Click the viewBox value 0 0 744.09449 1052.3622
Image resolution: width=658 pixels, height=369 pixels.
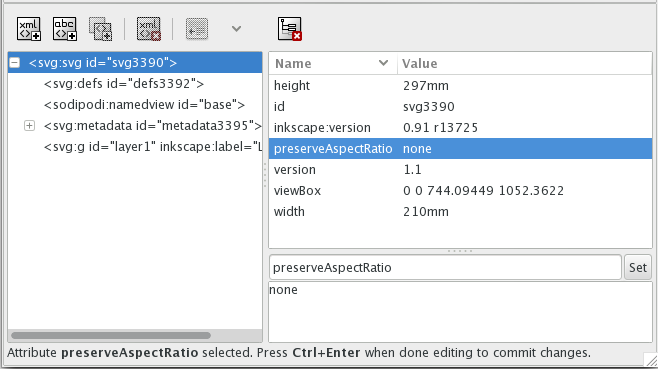483,191
